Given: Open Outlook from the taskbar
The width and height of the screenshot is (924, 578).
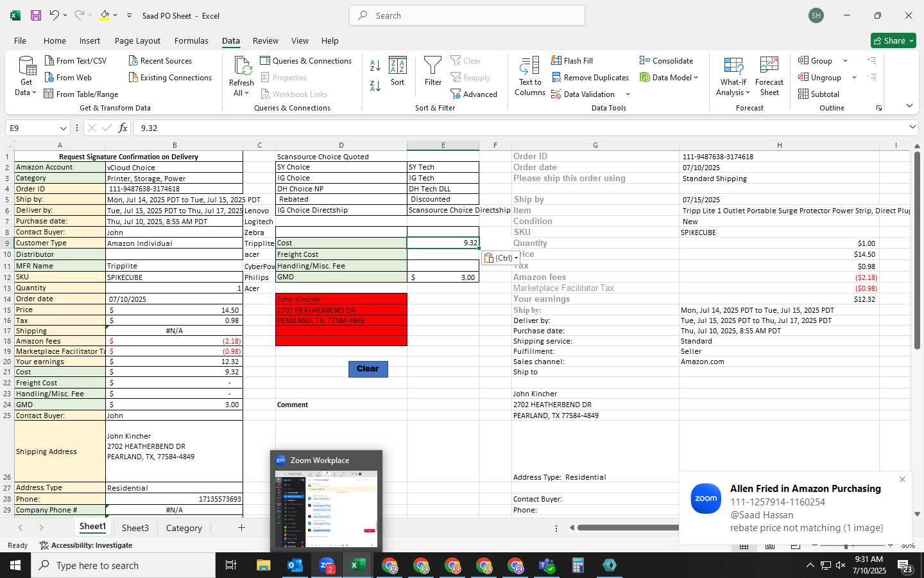Looking at the screenshot, I should (295, 565).
